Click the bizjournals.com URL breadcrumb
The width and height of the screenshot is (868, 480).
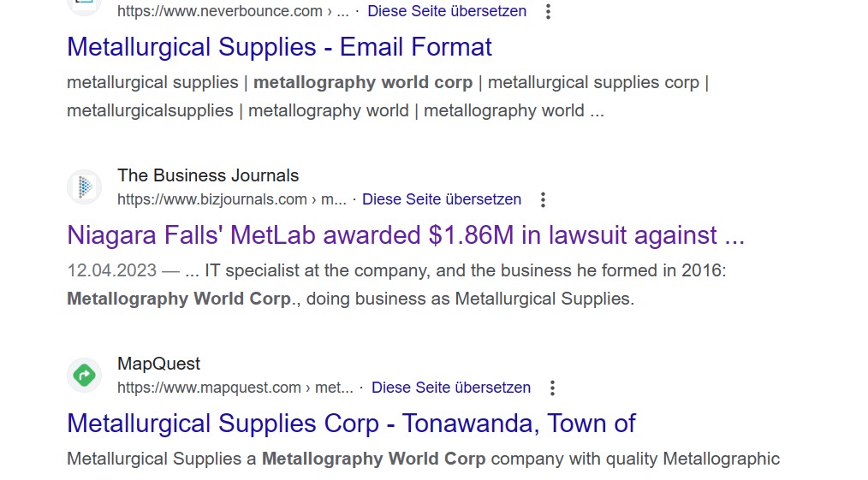(232, 199)
